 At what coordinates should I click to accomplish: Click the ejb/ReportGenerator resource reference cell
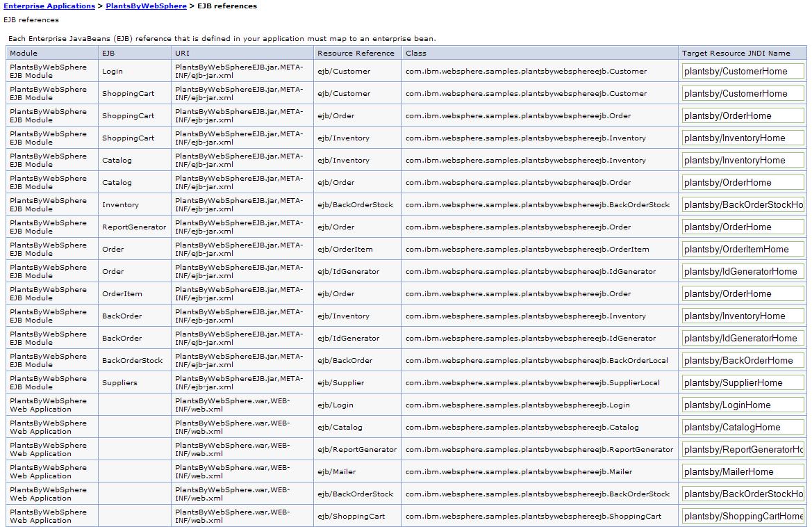coord(357,450)
